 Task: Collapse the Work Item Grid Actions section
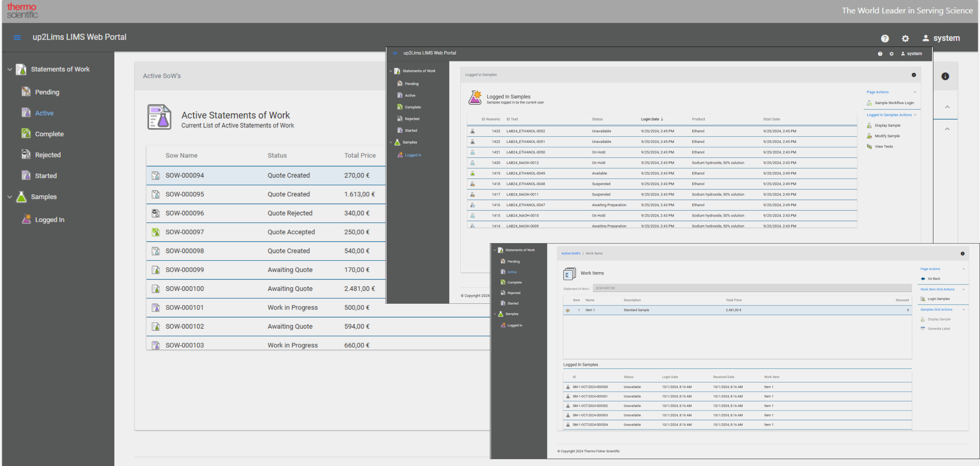coord(964,289)
